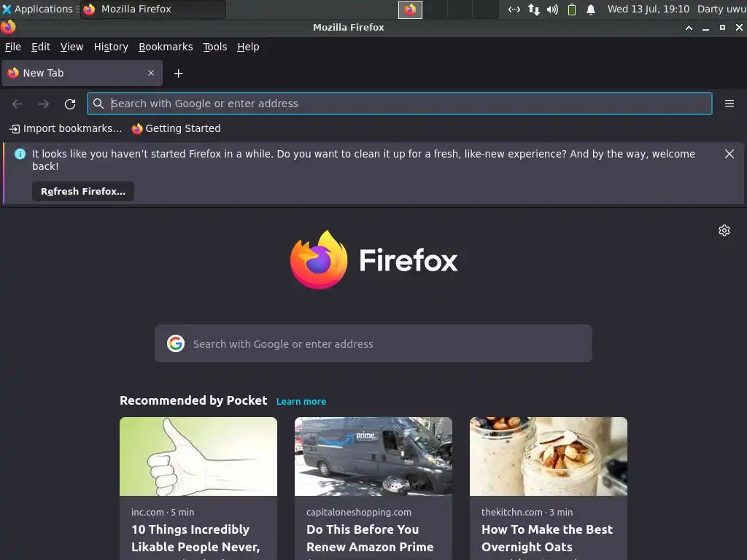Click the Refresh Firefox button
Viewport: 747px width, 560px height.
point(83,192)
